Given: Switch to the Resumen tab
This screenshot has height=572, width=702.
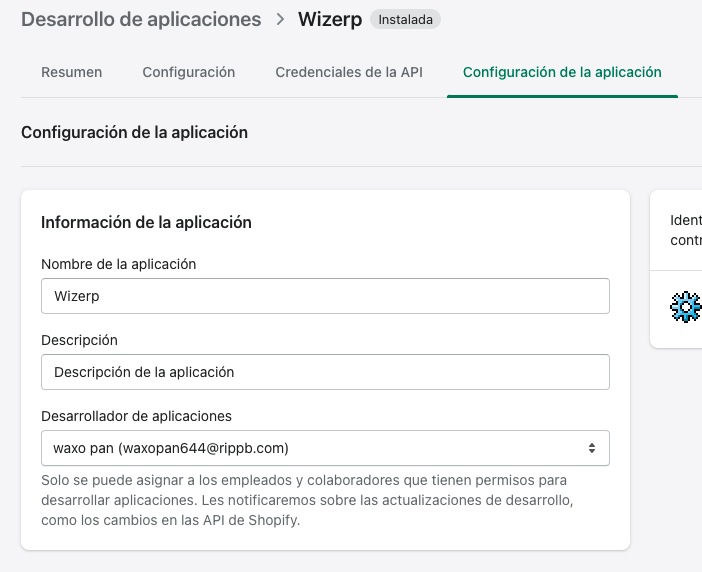Looking at the screenshot, I should tap(71, 72).
